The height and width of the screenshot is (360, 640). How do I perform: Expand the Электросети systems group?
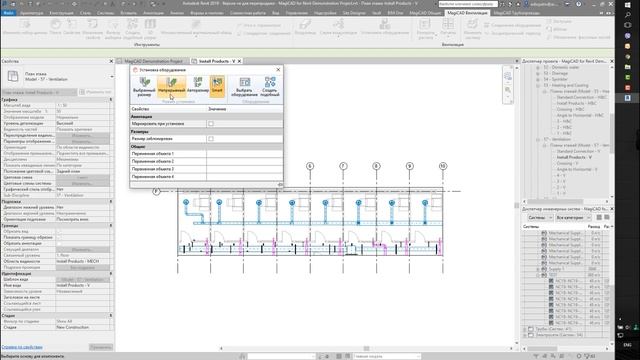[x=524, y=335]
